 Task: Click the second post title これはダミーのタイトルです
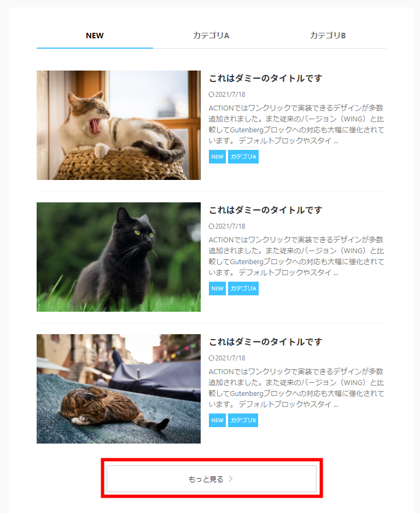(266, 210)
